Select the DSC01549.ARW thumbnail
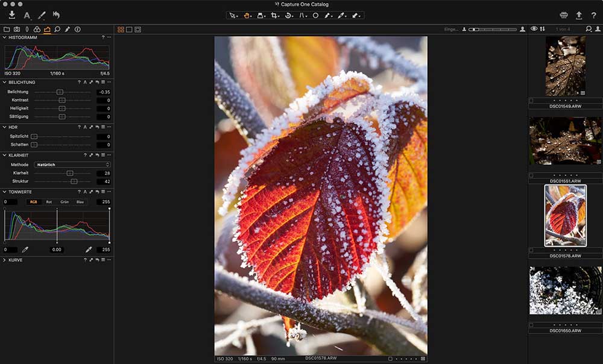Viewport: 603px width, 364px height. pos(566,66)
